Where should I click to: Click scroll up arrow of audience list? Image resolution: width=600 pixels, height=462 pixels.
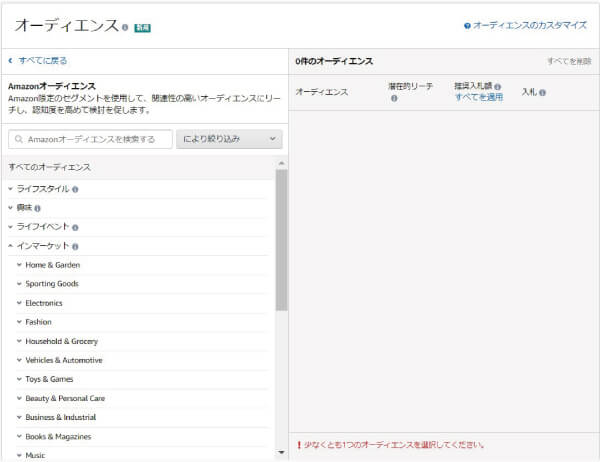[282, 163]
